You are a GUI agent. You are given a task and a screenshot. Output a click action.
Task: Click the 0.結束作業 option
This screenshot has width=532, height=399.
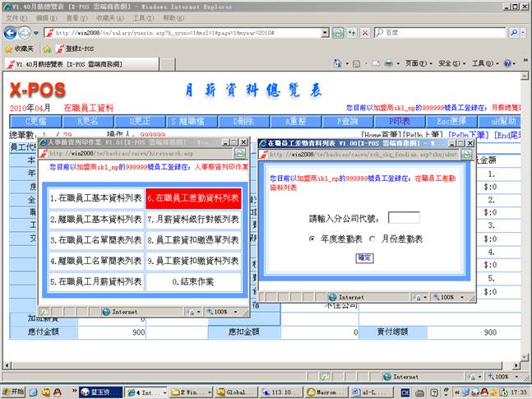[x=193, y=282]
